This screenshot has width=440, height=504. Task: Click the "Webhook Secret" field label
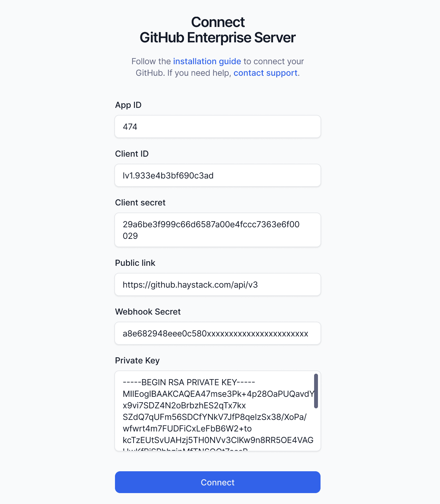[x=148, y=312]
